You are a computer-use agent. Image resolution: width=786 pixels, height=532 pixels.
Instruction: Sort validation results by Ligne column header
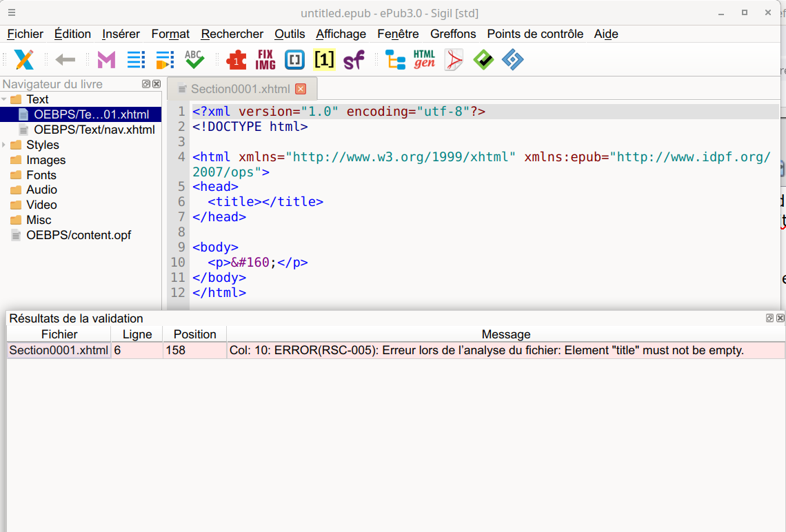pyautogui.click(x=137, y=334)
